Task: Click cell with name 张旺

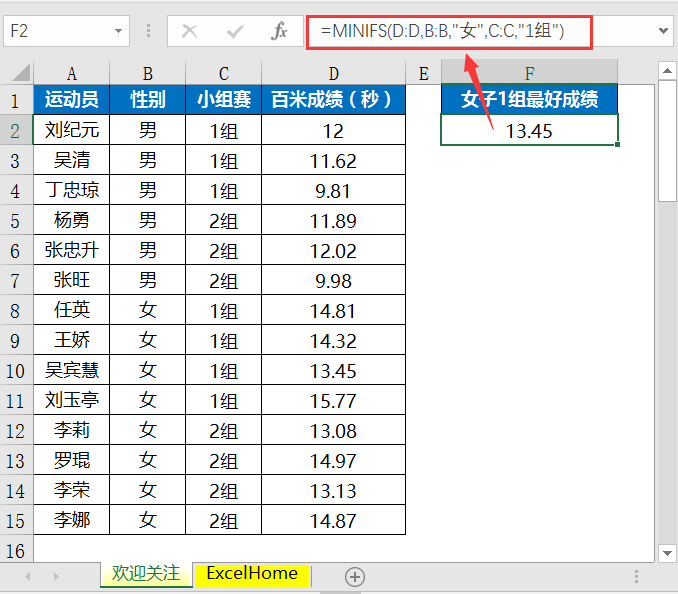Action: pos(72,280)
